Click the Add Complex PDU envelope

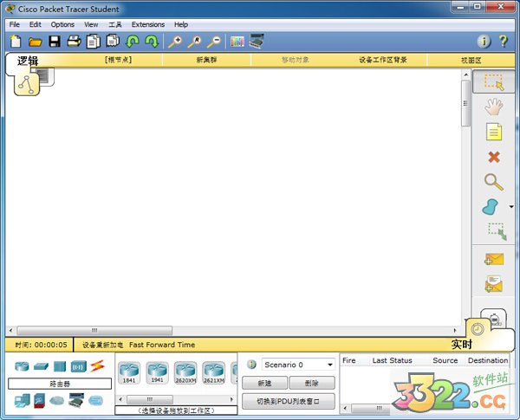pyautogui.click(x=494, y=284)
